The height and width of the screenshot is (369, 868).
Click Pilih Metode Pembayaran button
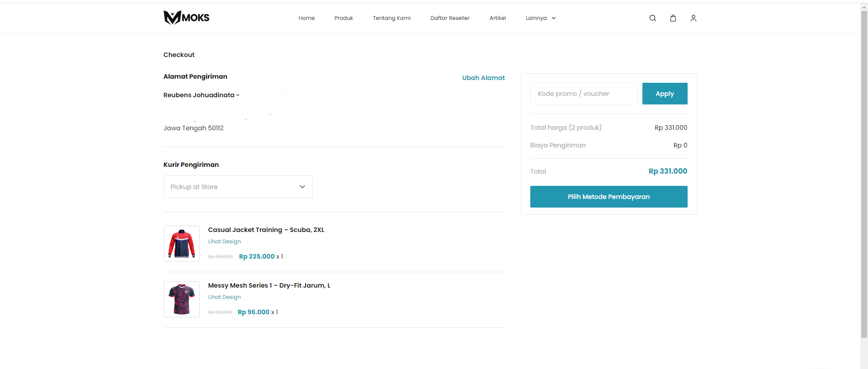click(609, 197)
